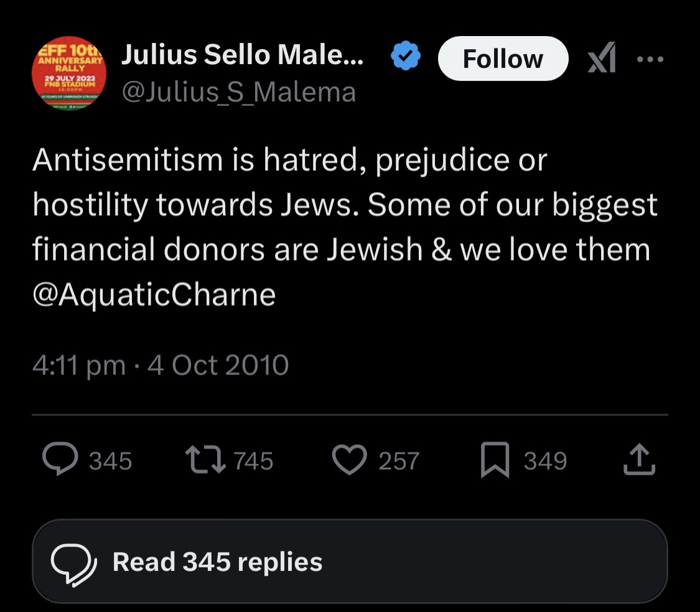
Task: Click the 345 reply count
Action: tap(110, 461)
